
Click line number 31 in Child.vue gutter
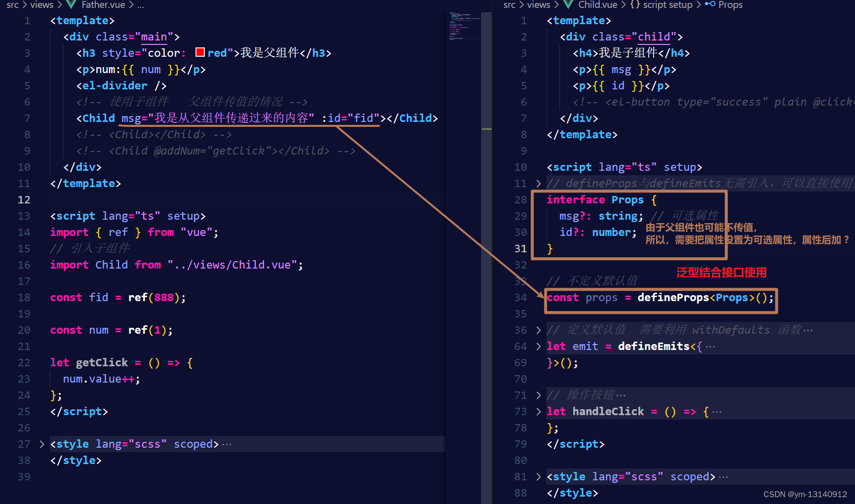pos(521,249)
